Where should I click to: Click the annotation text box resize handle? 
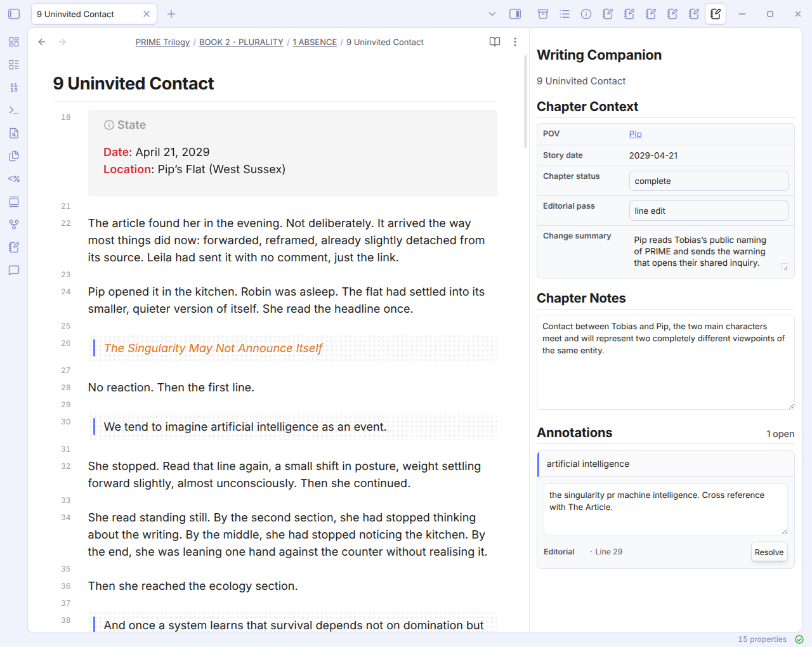pyautogui.click(x=784, y=532)
